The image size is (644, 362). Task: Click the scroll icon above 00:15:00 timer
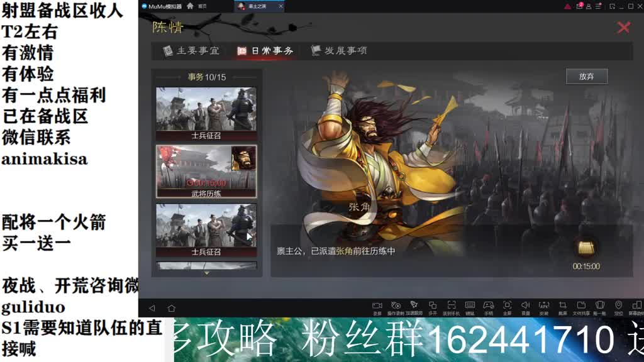[x=586, y=248]
